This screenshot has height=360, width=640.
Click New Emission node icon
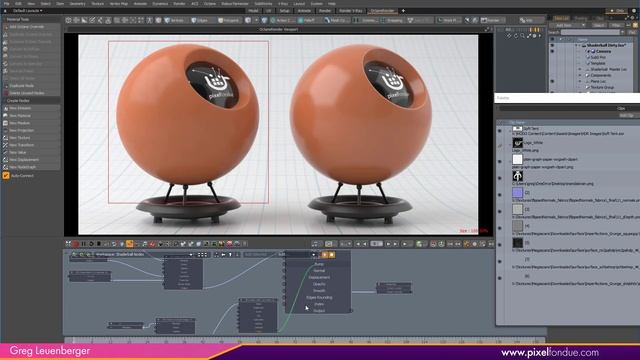point(6,108)
